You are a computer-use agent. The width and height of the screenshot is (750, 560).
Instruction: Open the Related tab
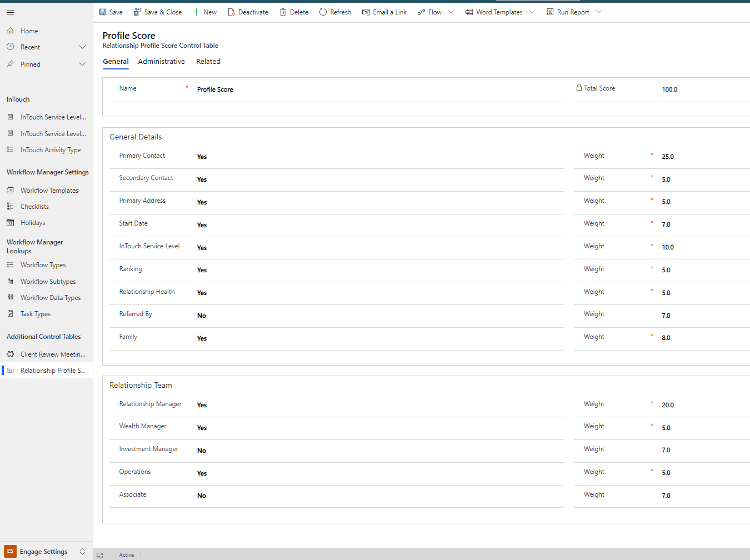tap(208, 61)
